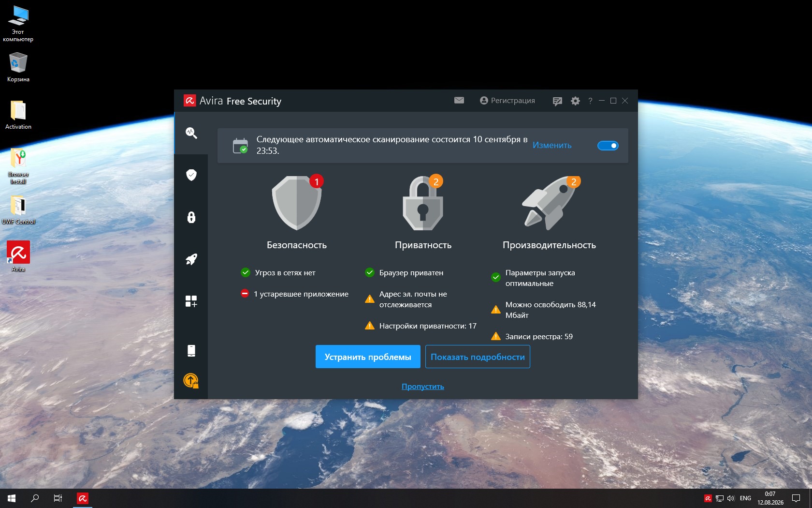Open Task View in taskbar
The image size is (812, 508).
coord(58,498)
